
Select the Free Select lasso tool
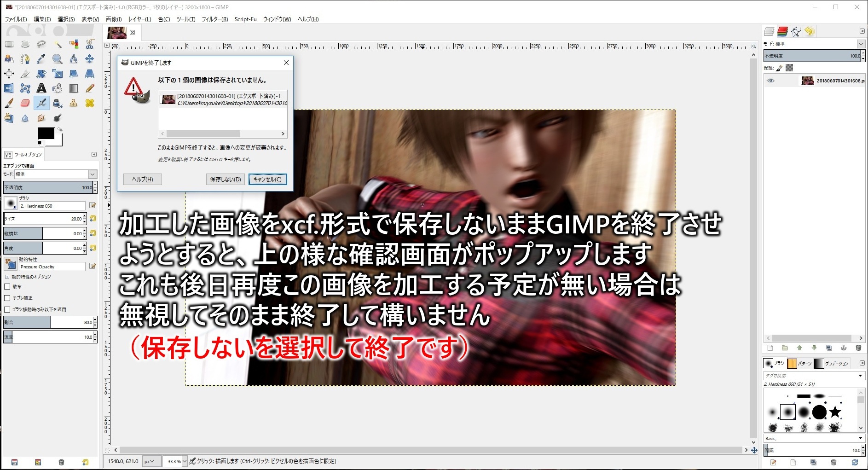[x=41, y=44]
